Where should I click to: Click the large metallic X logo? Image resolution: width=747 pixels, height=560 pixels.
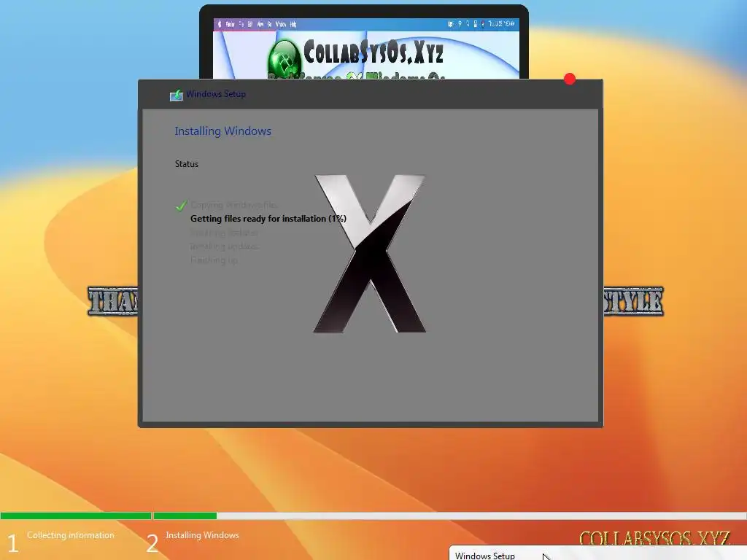370,253
